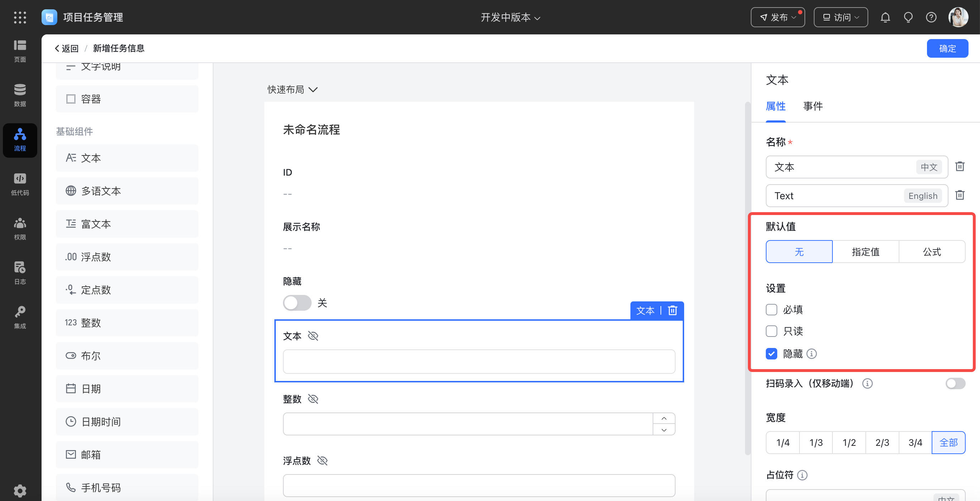
Task: Add the 定点数 component
Action: click(x=127, y=290)
